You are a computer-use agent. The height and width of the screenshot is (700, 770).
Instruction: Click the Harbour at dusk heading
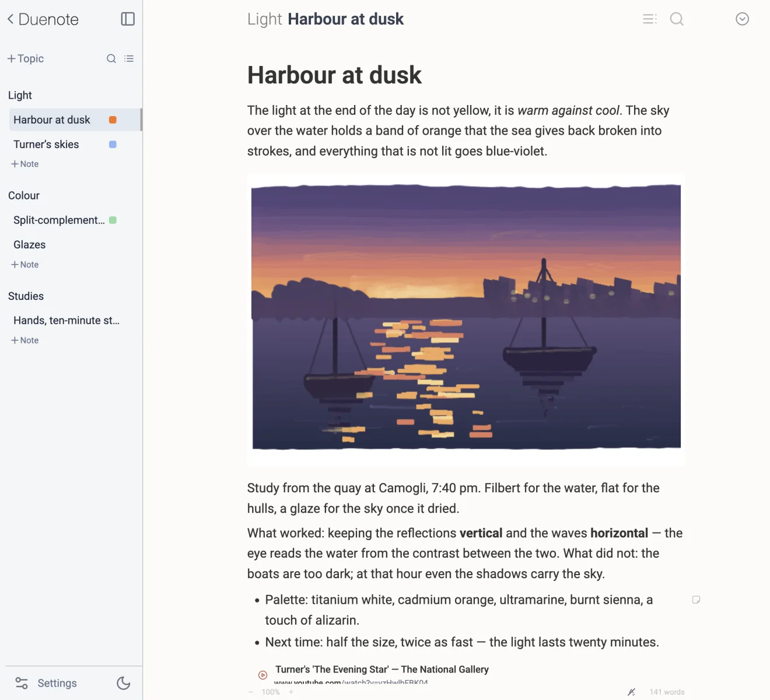click(334, 75)
